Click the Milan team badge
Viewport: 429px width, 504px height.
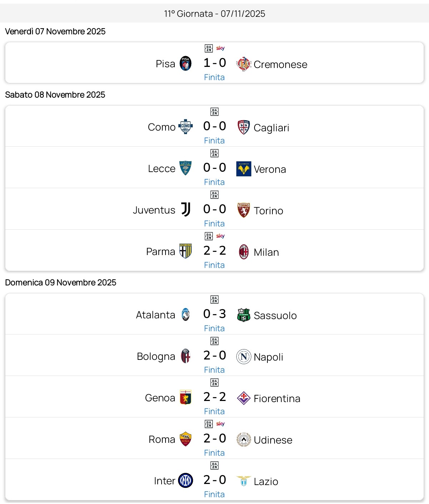pos(244,252)
